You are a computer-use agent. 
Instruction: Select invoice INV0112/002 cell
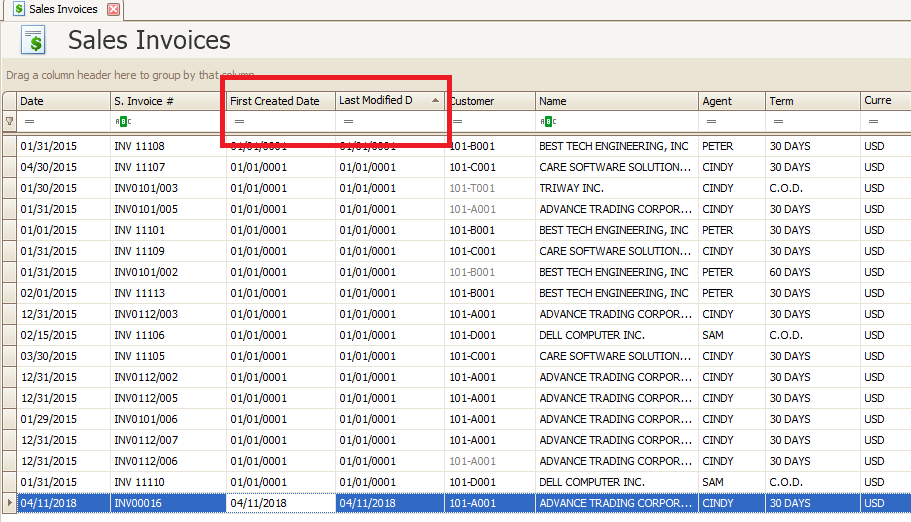[x=168, y=377]
